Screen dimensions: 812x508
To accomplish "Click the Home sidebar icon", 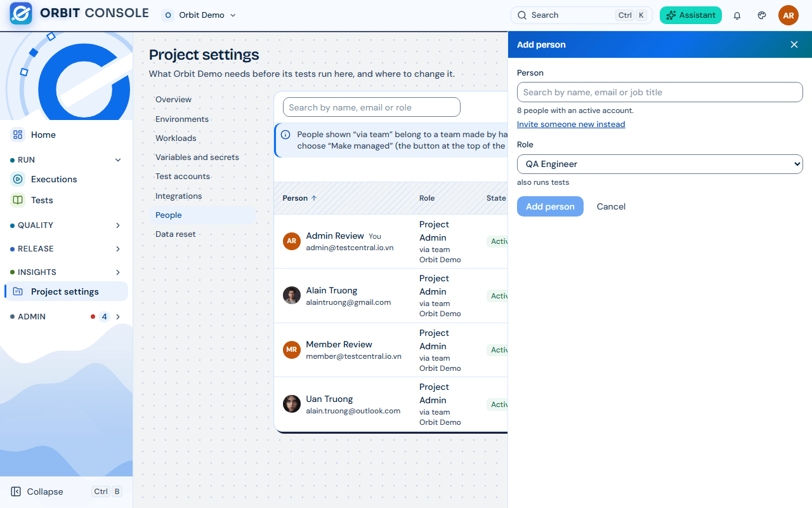I will click(x=18, y=135).
